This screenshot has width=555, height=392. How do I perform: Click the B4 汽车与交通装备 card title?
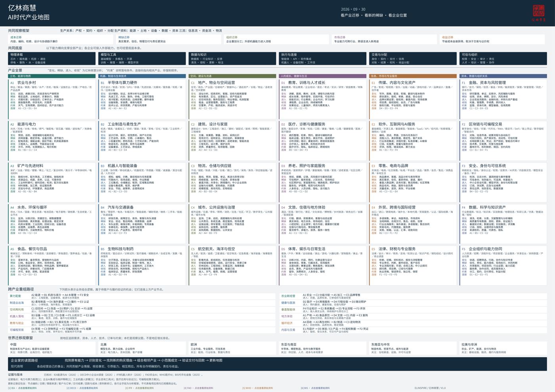(x=117, y=207)
